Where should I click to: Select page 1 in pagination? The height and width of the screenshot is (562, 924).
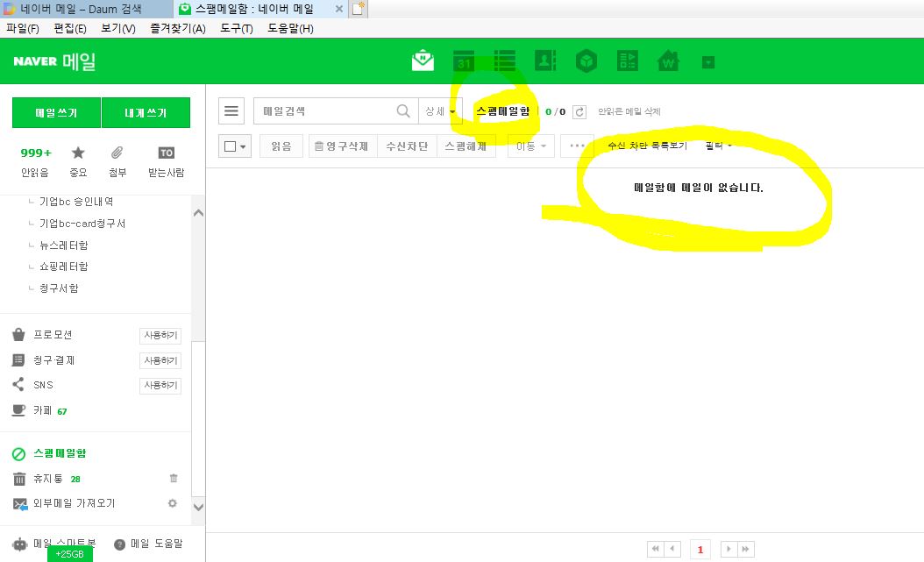pyautogui.click(x=700, y=549)
